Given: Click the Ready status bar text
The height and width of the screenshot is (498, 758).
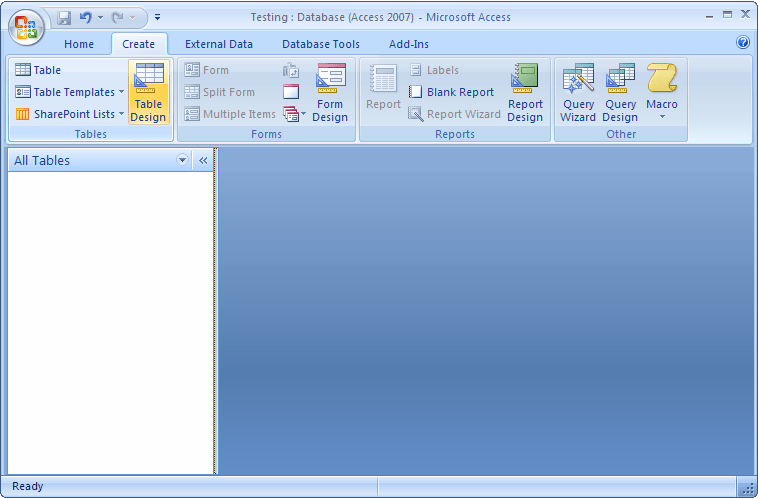Looking at the screenshot, I should (x=28, y=486).
